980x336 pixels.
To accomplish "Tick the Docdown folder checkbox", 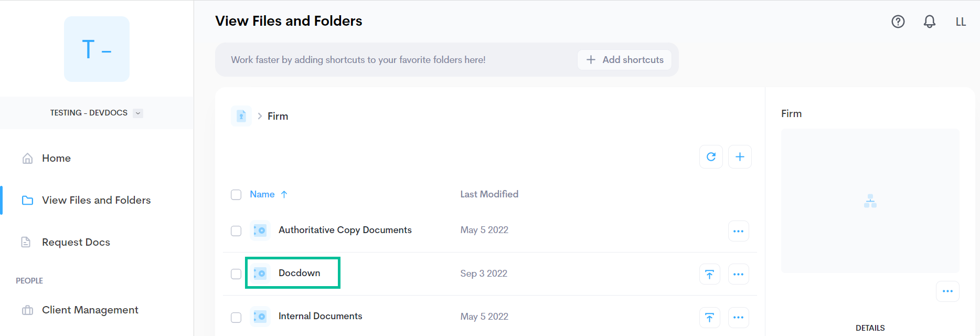I will tap(236, 274).
